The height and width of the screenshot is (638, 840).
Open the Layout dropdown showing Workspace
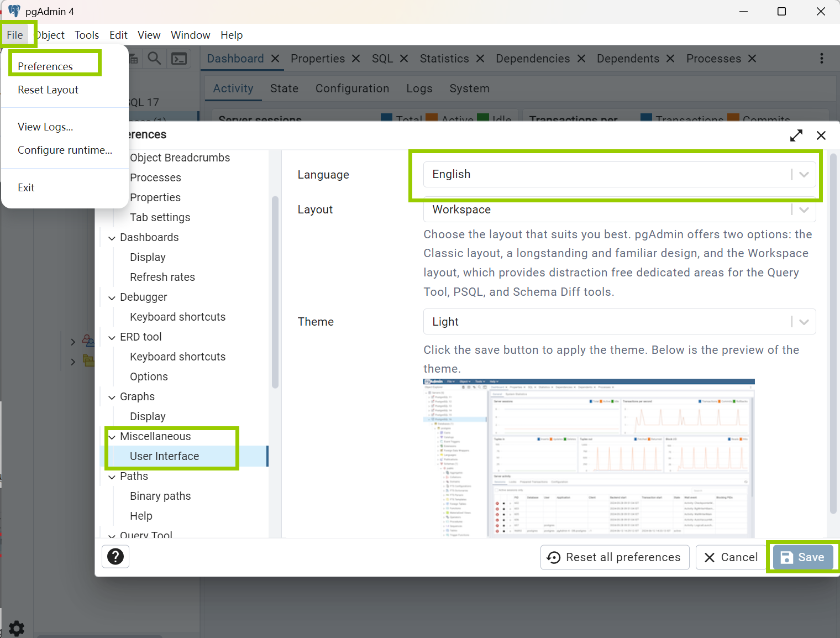click(x=620, y=210)
